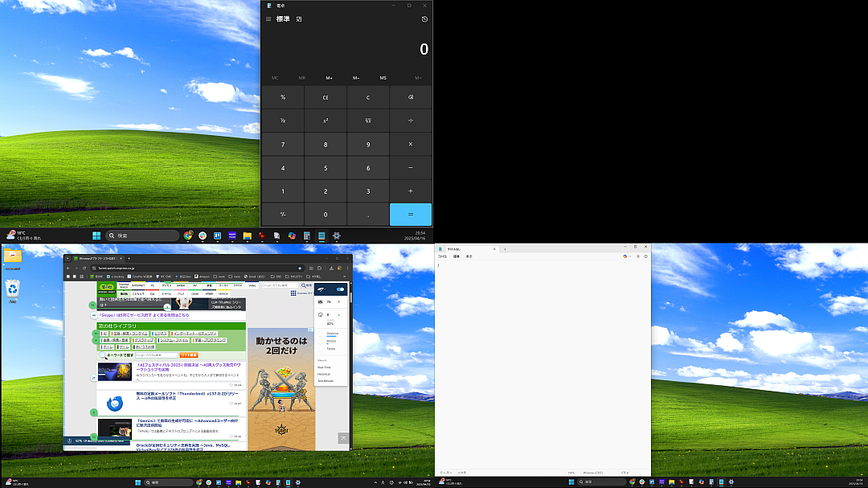868x488 pixels.
Task: Bookmark this page with the star icon
Action: point(300,268)
